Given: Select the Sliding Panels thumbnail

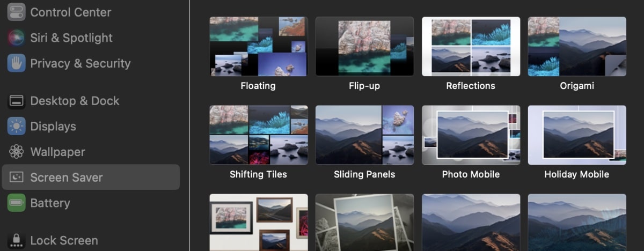Looking at the screenshot, I should 364,135.
